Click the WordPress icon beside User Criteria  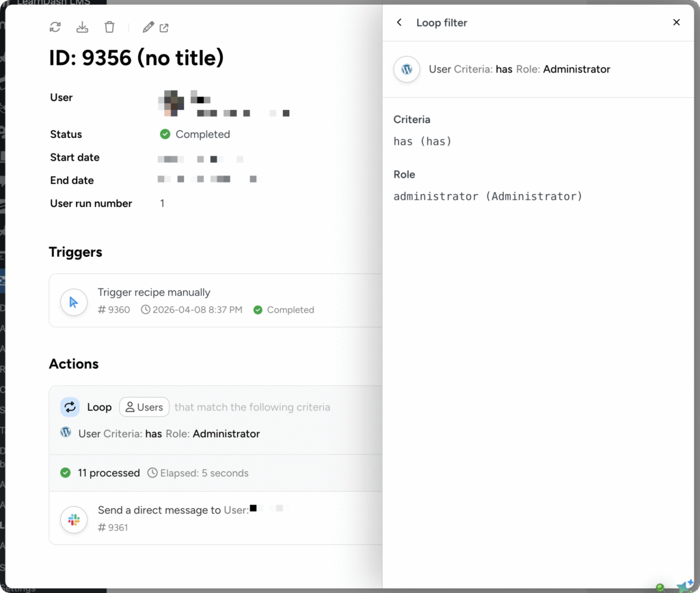66,432
